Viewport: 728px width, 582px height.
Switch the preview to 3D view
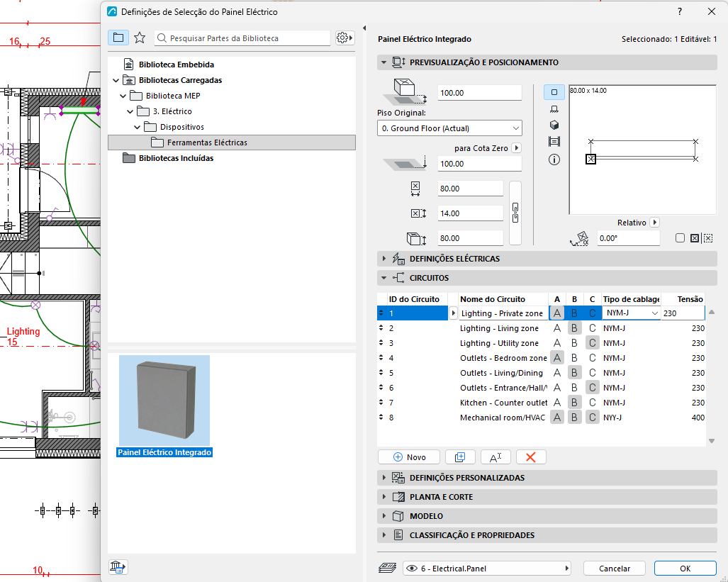tap(554, 125)
